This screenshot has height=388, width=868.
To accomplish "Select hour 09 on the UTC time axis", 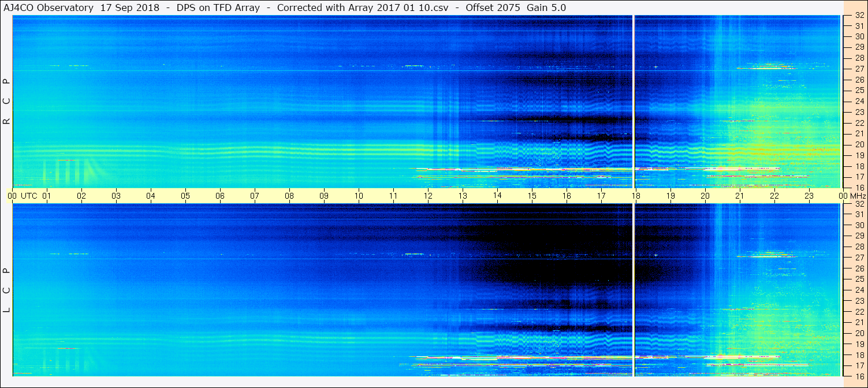I will click(x=324, y=196).
